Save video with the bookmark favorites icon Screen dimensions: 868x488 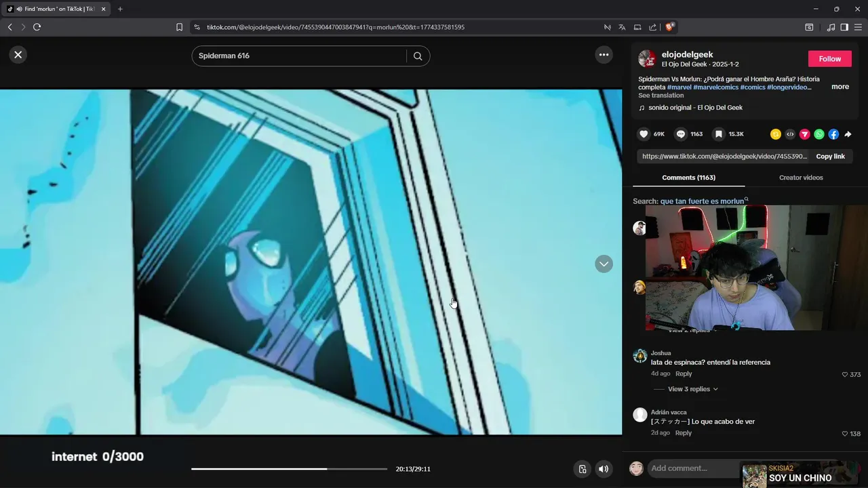pos(719,134)
